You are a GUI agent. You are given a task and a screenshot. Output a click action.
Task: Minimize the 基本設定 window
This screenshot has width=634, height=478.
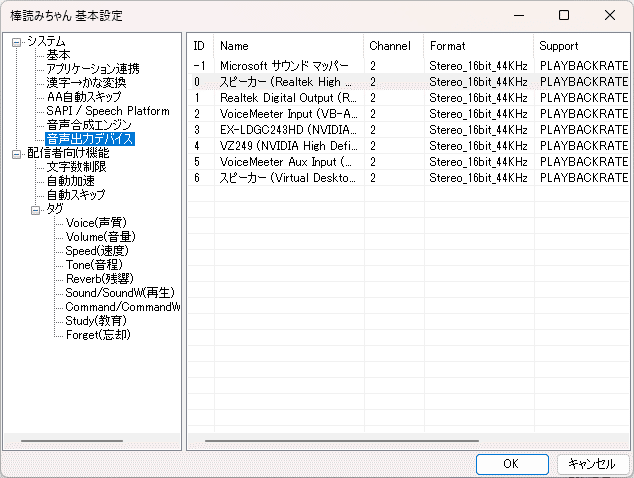point(519,16)
